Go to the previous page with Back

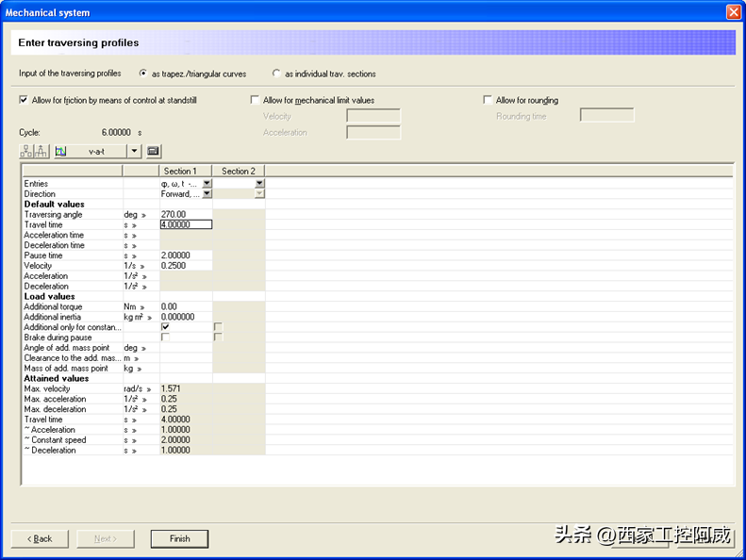click(x=40, y=538)
